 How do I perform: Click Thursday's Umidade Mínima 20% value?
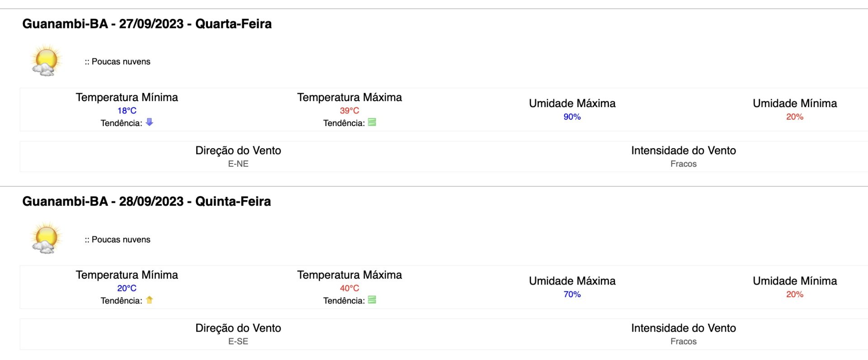pyautogui.click(x=795, y=294)
